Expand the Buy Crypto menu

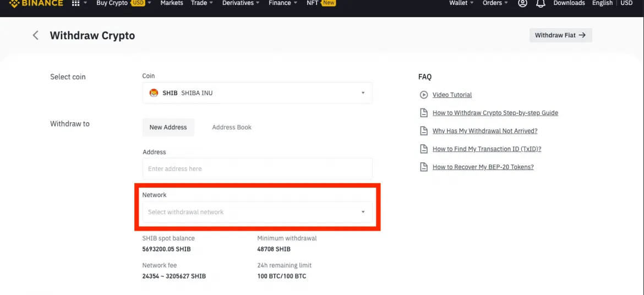click(124, 3)
